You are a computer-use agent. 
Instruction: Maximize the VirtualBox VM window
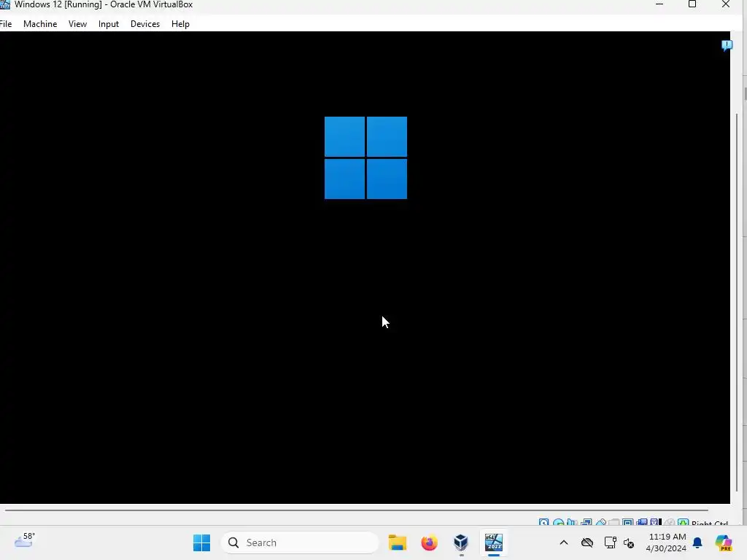(x=692, y=4)
